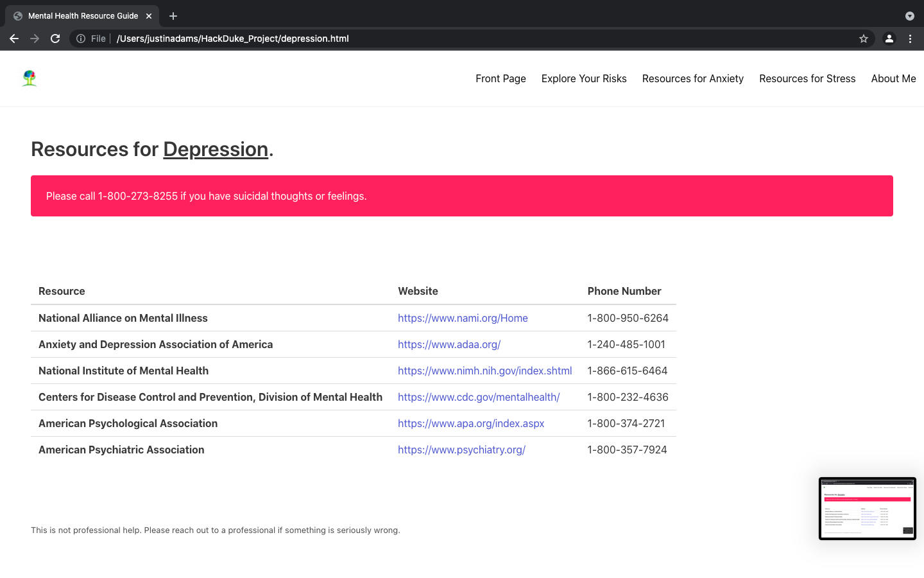Click the Resource column header
The image size is (924, 578).
click(62, 291)
